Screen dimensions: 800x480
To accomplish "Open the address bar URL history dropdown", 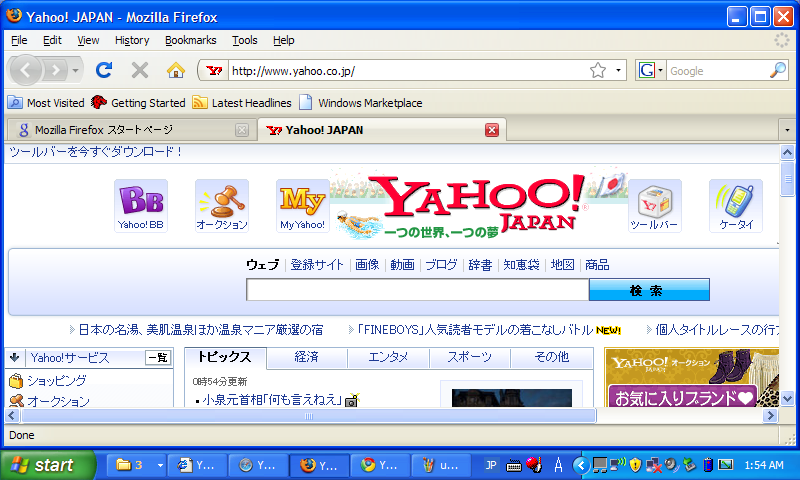I will (x=618, y=70).
